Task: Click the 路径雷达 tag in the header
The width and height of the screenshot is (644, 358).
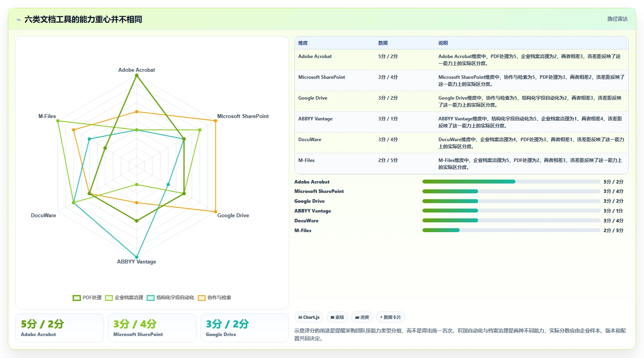Action: [x=617, y=19]
